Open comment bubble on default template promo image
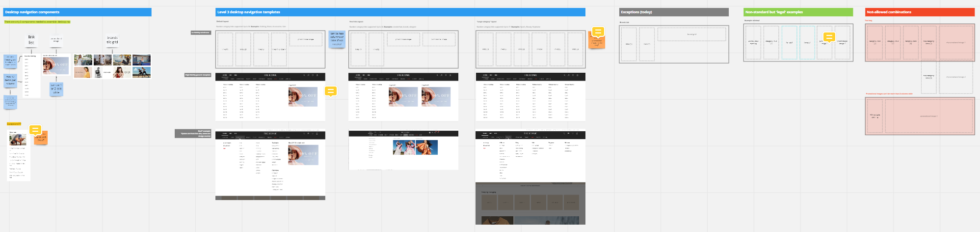Viewport: 980px width, 232px height. 331,91
